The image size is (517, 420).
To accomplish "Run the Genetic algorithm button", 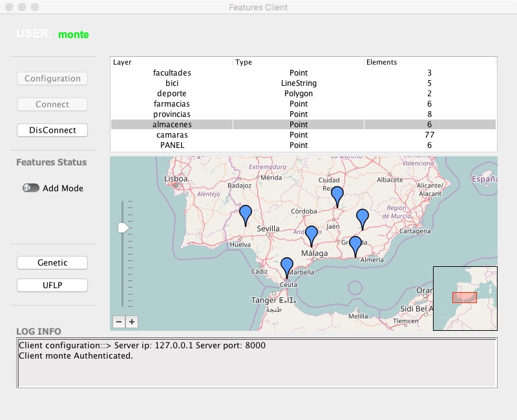I will click(52, 262).
